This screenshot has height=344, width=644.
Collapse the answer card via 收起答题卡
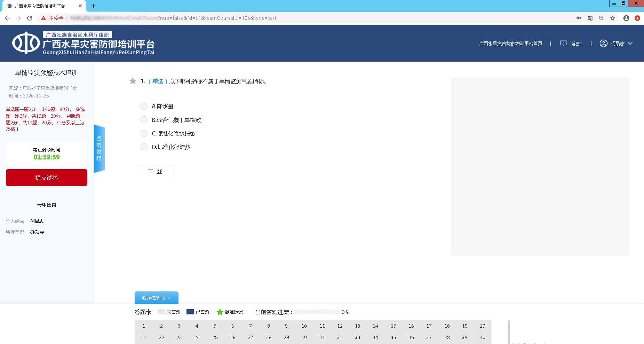156,298
